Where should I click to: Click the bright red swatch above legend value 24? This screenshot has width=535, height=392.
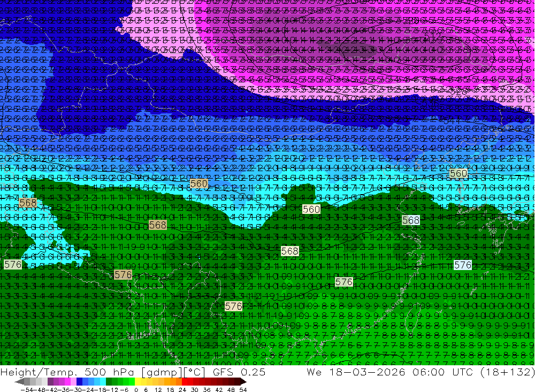(185, 382)
